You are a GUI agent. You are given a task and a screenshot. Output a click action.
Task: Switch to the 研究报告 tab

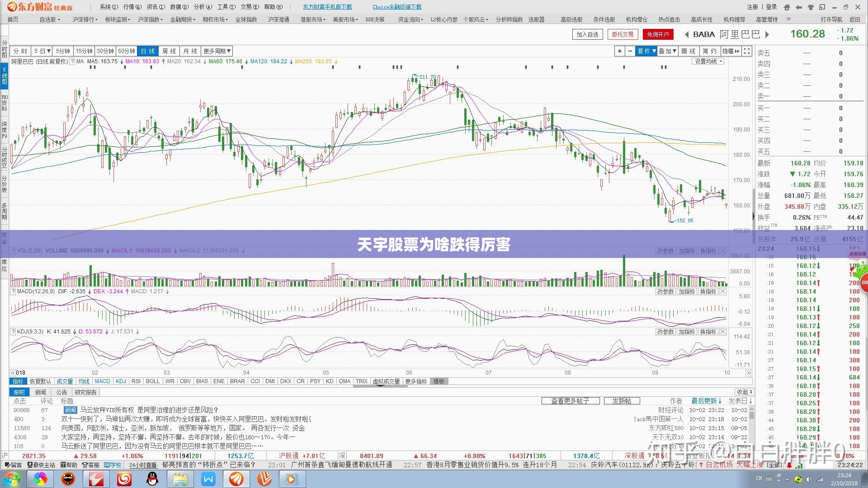(85, 392)
